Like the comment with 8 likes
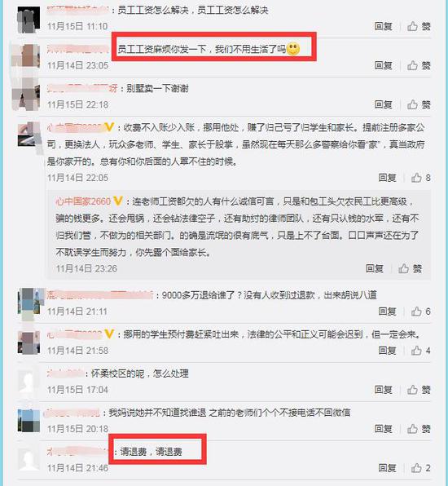This screenshot has width=448, height=486. tap(421, 178)
